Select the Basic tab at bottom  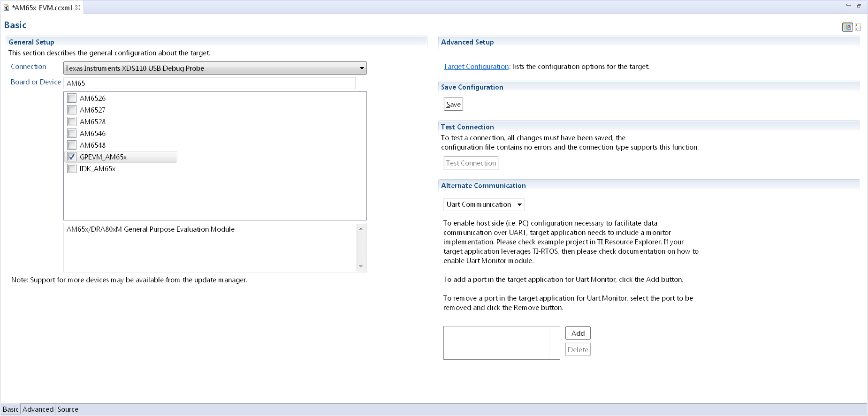coord(11,409)
